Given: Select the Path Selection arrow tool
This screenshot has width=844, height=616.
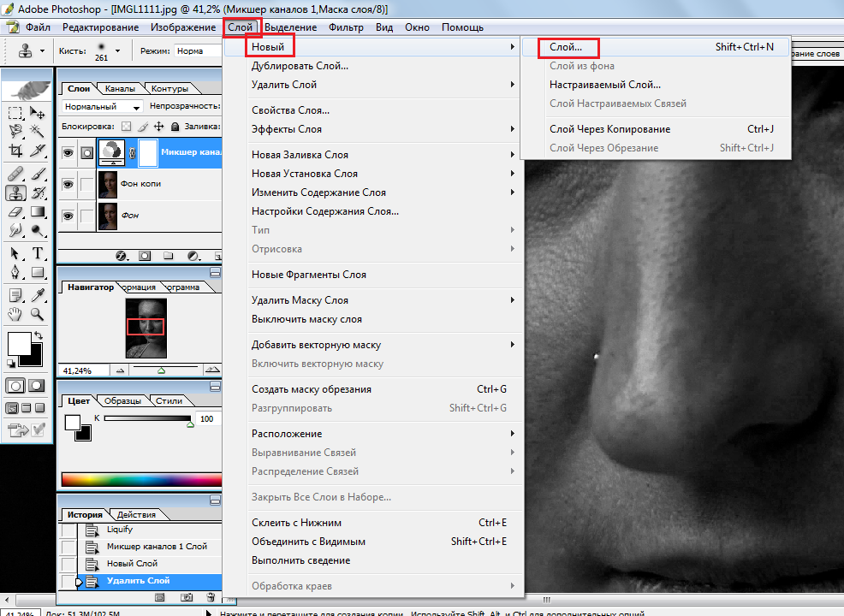Looking at the screenshot, I should click(x=15, y=253).
